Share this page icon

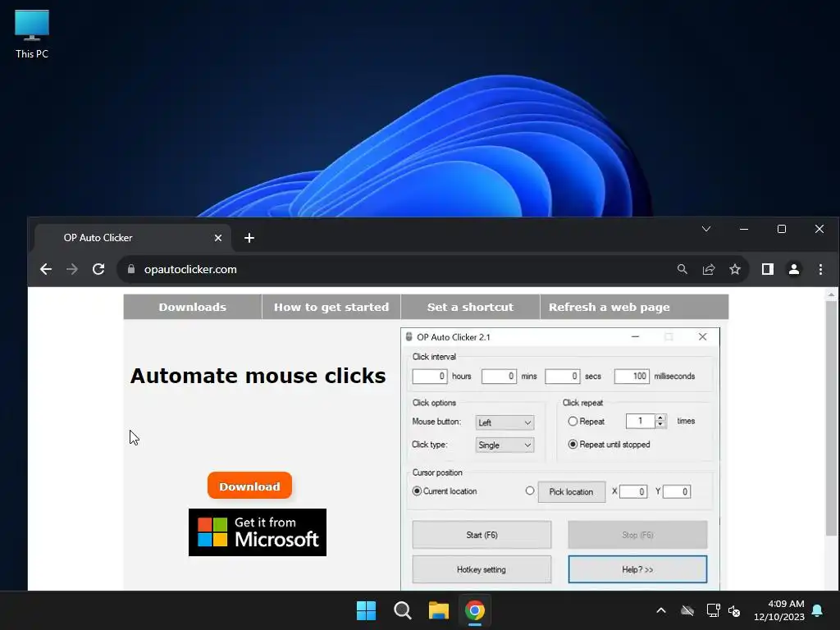(709, 269)
